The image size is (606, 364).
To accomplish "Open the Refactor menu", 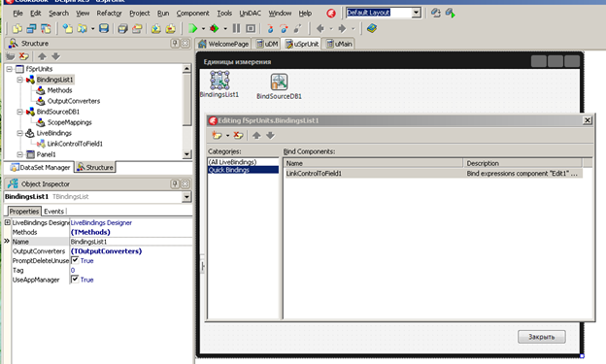I will coord(109,14).
